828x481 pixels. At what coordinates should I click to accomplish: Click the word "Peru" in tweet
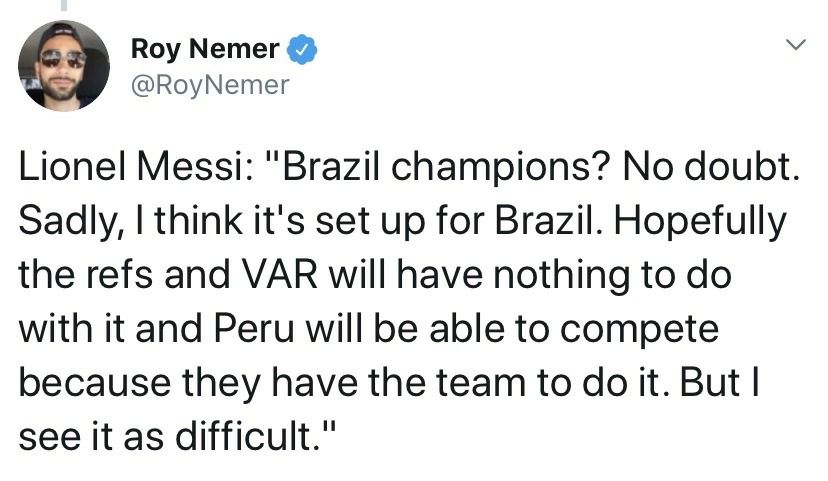254,328
